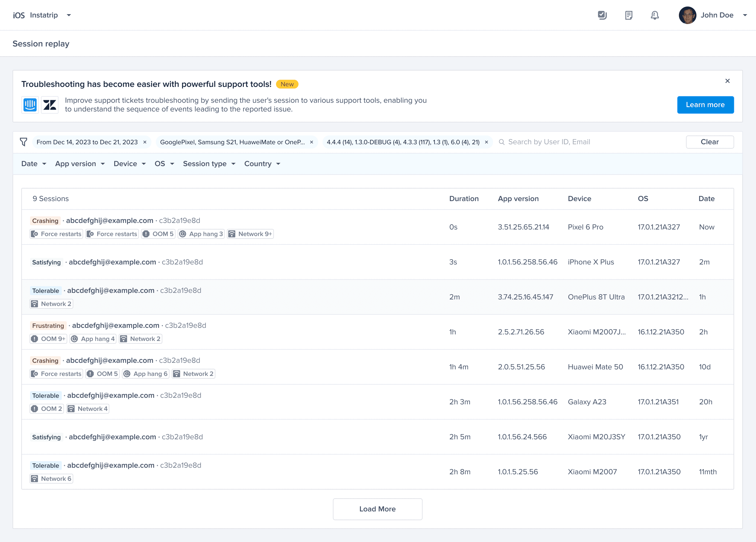Click the OOM 5 tag in Pixel 6 Pro row
756x542 pixels.
coord(158,234)
